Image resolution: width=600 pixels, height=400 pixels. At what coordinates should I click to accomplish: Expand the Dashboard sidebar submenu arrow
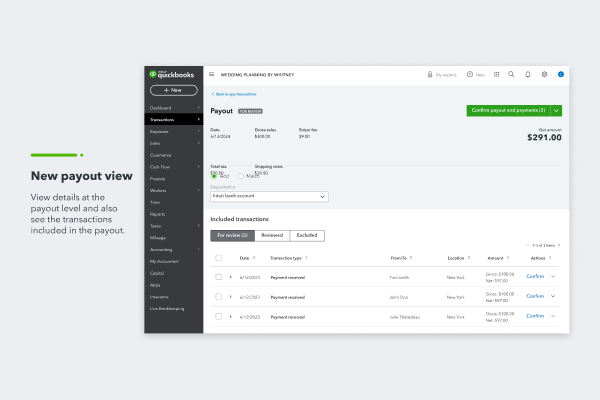[199, 108]
